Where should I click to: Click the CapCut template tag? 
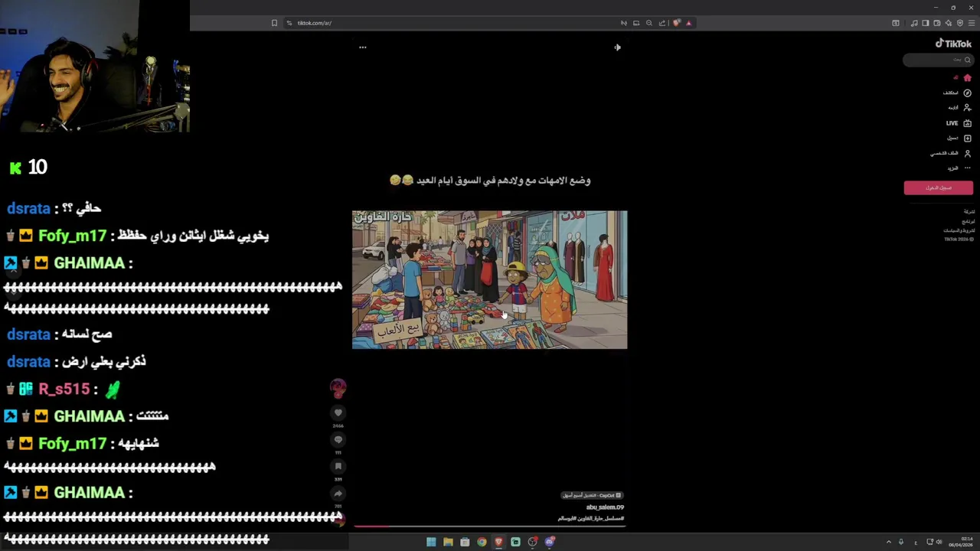[x=593, y=495]
